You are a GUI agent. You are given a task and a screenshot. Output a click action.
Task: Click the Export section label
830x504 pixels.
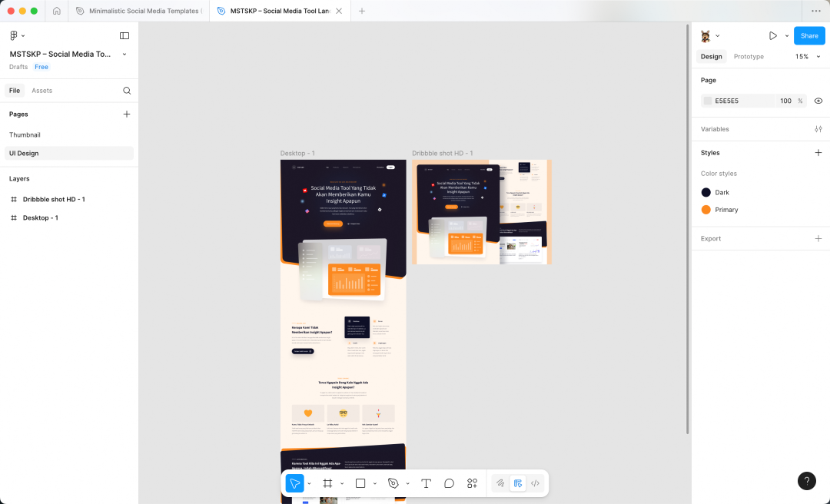click(x=710, y=238)
